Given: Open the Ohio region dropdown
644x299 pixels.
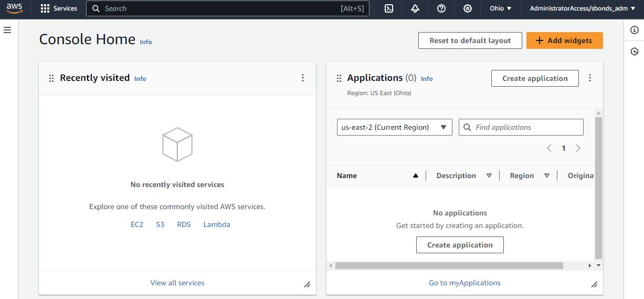Looking at the screenshot, I should pos(501,8).
